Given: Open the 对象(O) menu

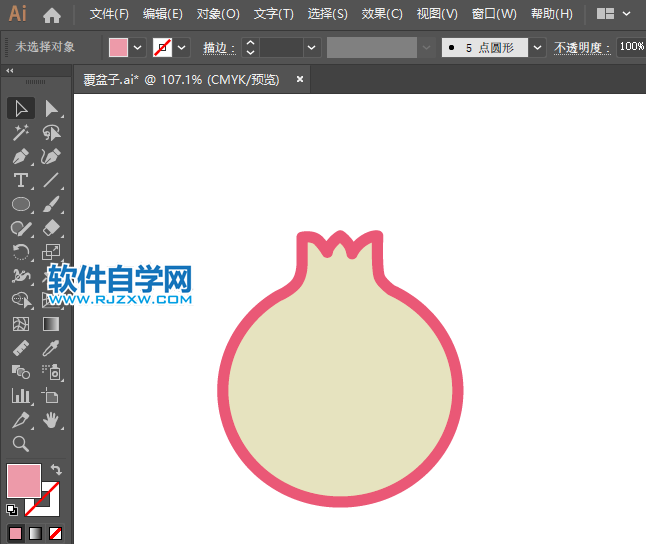Looking at the screenshot, I should (218, 14).
